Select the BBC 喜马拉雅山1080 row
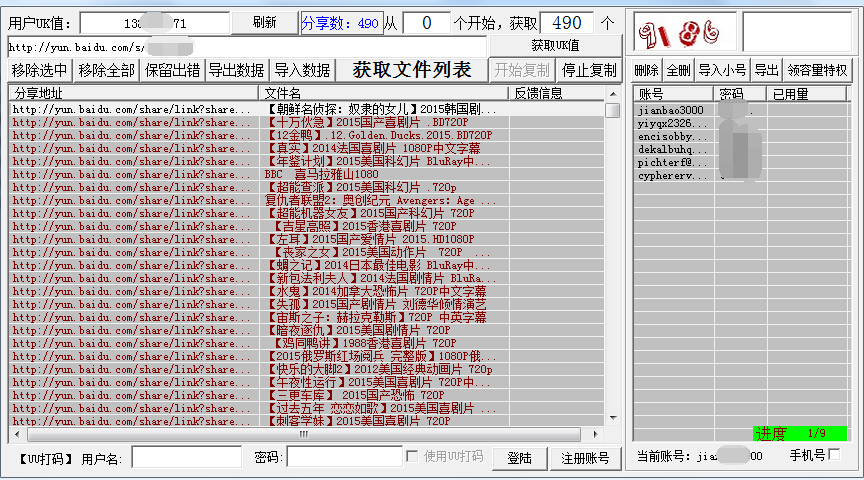 tap(307, 174)
